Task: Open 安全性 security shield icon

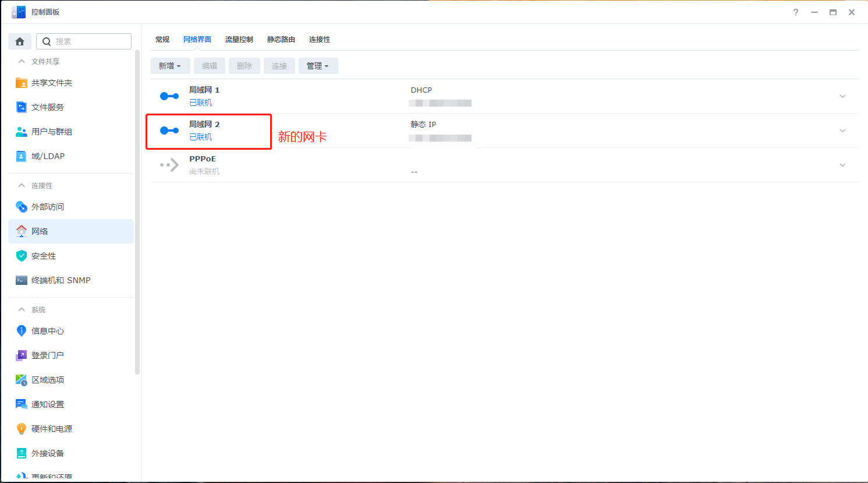Action: click(22, 256)
